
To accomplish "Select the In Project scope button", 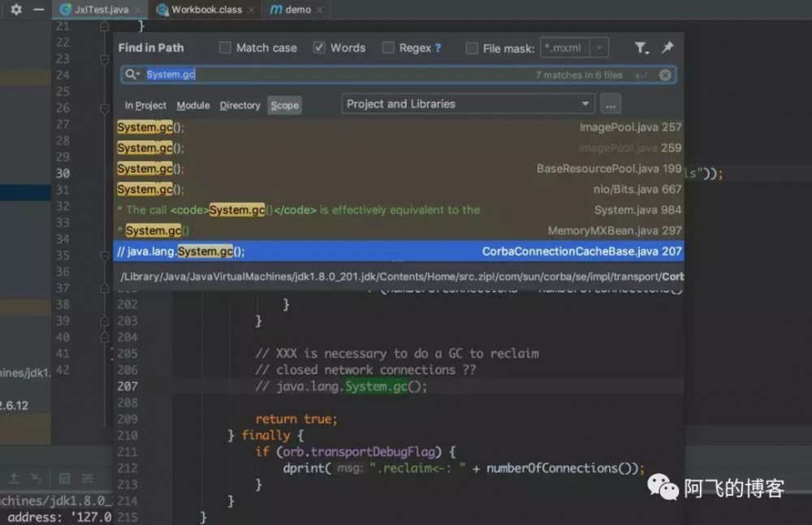I will 145,105.
